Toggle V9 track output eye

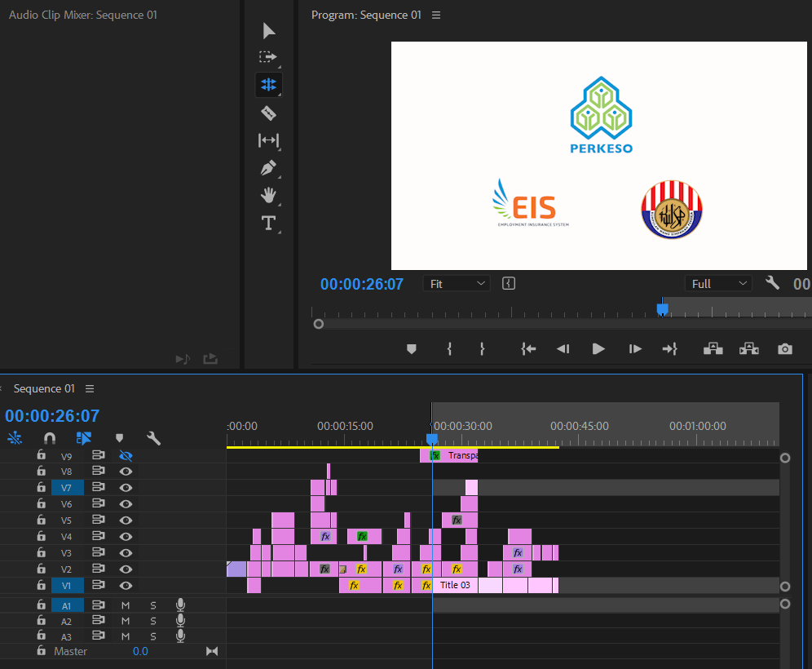point(126,455)
